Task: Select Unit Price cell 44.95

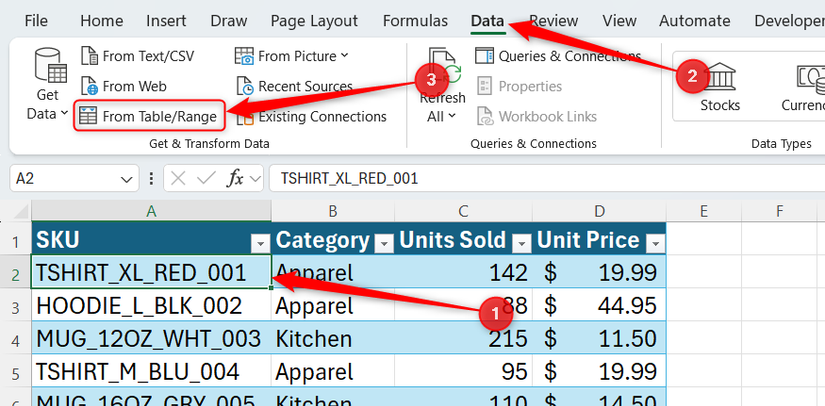Action: (x=599, y=305)
